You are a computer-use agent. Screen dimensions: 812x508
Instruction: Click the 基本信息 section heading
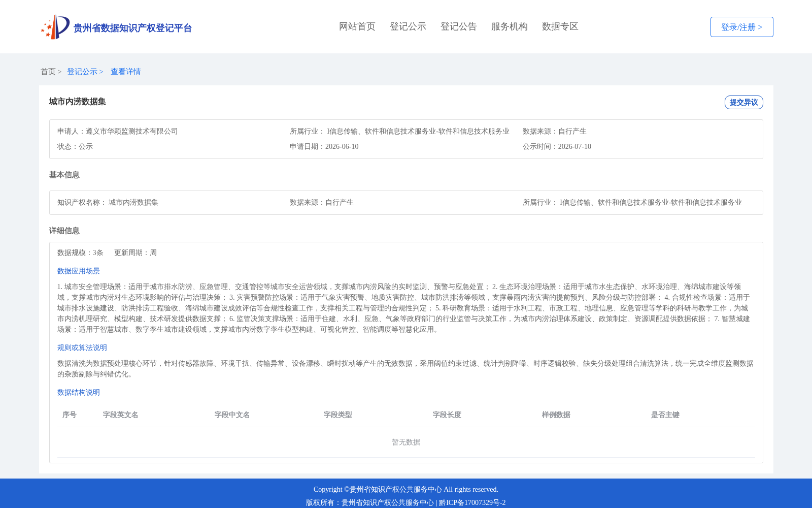click(x=64, y=175)
